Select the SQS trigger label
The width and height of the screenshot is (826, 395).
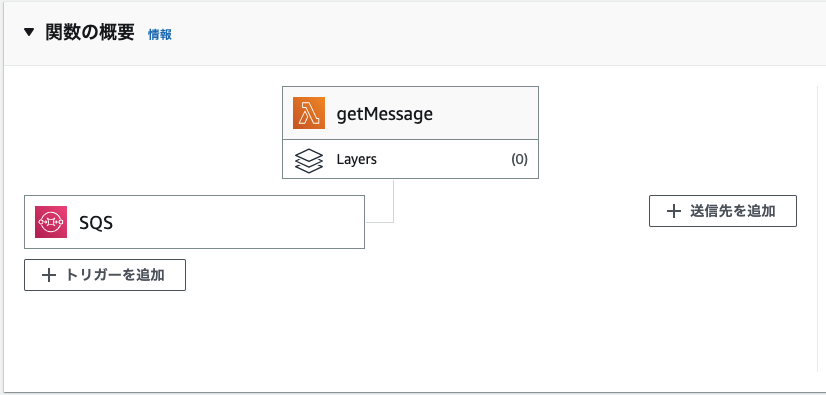pyautogui.click(x=96, y=223)
